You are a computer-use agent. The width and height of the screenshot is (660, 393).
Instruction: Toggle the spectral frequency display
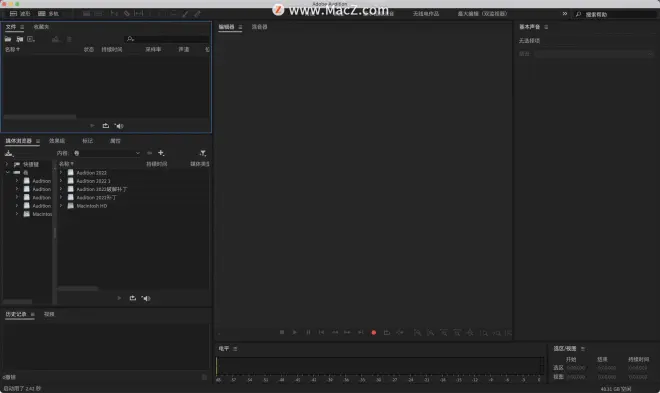[x=86, y=14]
